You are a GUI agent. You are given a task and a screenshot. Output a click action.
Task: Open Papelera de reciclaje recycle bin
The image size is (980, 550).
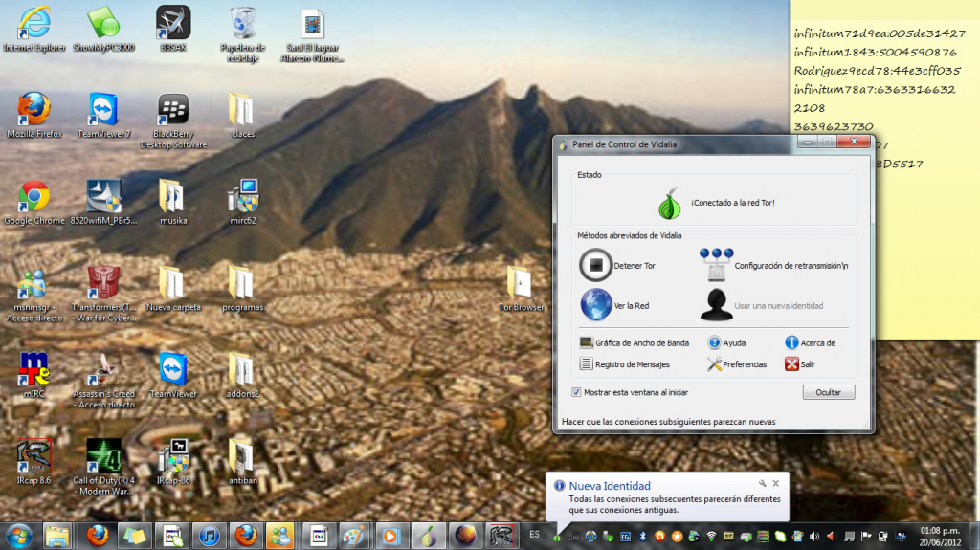(x=242, y=24)
